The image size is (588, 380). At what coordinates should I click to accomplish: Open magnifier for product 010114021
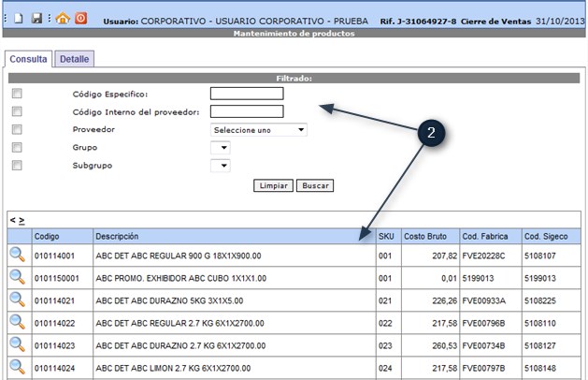coord(17,300)
